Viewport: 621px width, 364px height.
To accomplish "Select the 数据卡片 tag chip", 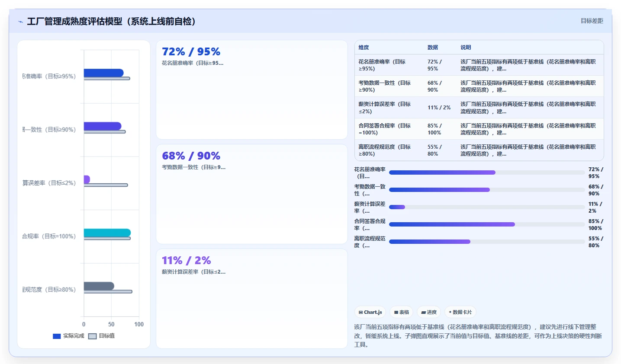I will tap(460, 312).
